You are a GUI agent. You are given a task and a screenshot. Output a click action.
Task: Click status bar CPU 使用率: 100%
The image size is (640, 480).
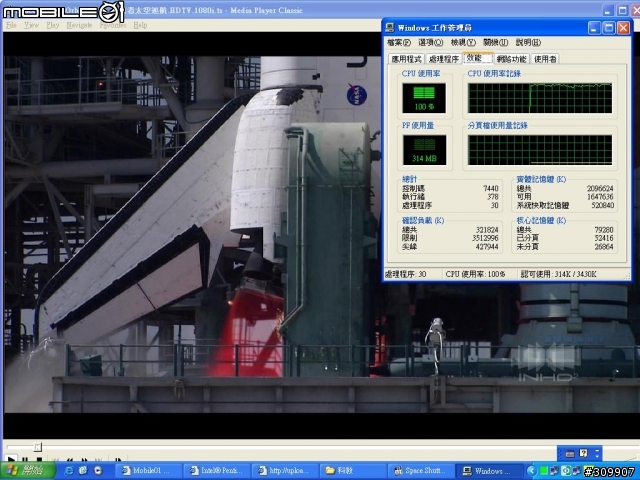point(475,274)
